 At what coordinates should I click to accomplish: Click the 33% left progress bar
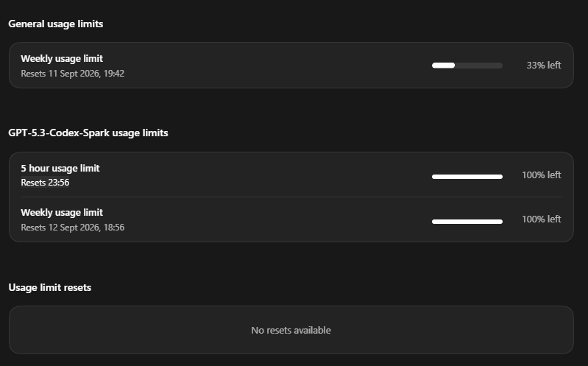[467, 66]
